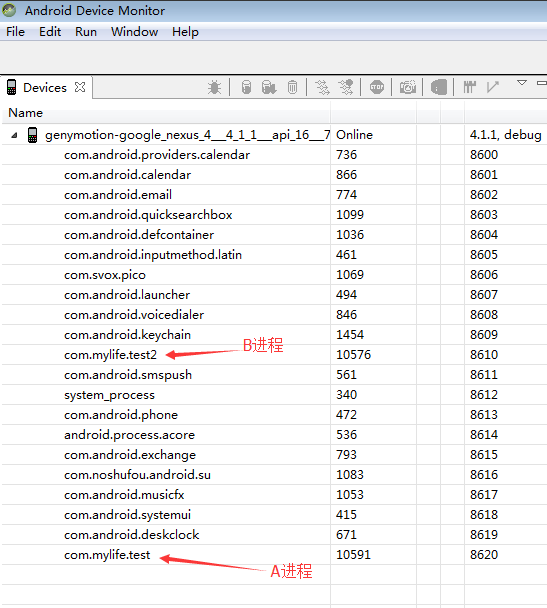Open the Devices view menu arrow

tap(522, 83)
